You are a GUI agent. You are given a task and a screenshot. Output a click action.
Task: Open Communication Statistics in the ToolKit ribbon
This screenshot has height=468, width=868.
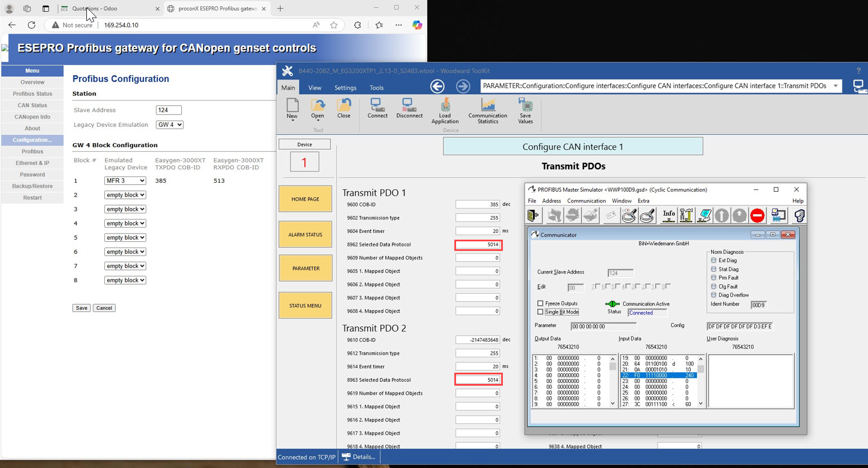[x=488, y=109]
